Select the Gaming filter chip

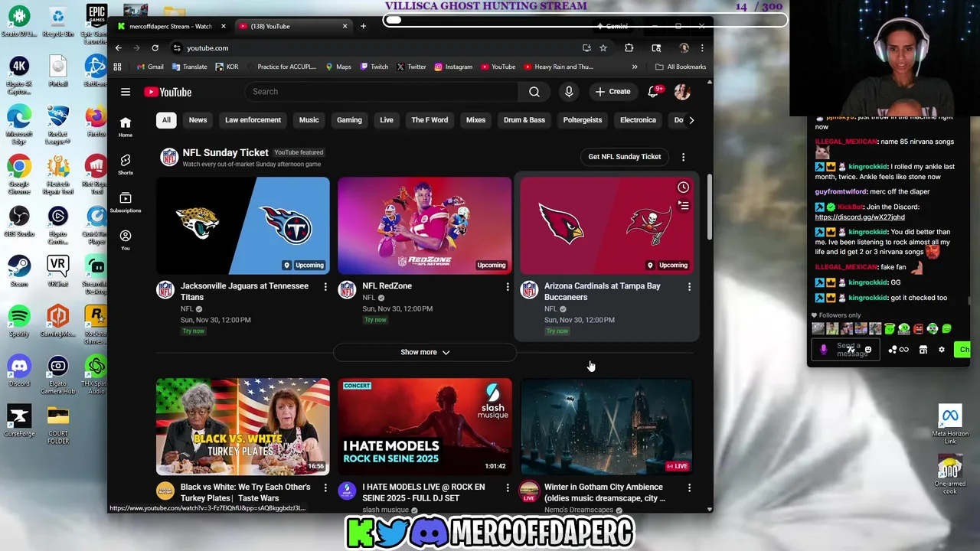[349, 120]
